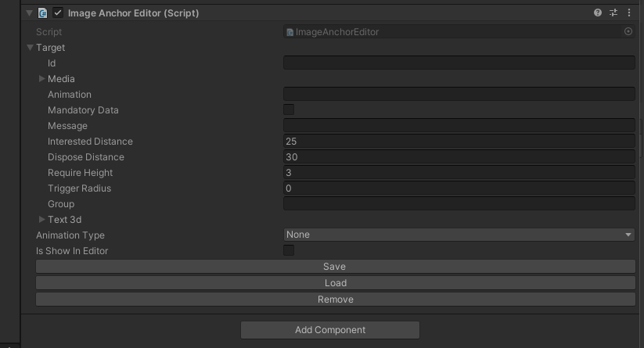Disable the Image Anchor Editor component checkbox
644x348 pixels.
[58, 13]
